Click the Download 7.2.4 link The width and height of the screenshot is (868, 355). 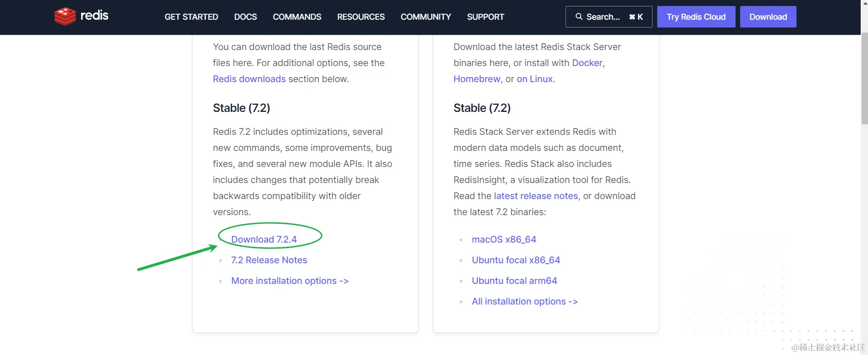tap(264, 239)
